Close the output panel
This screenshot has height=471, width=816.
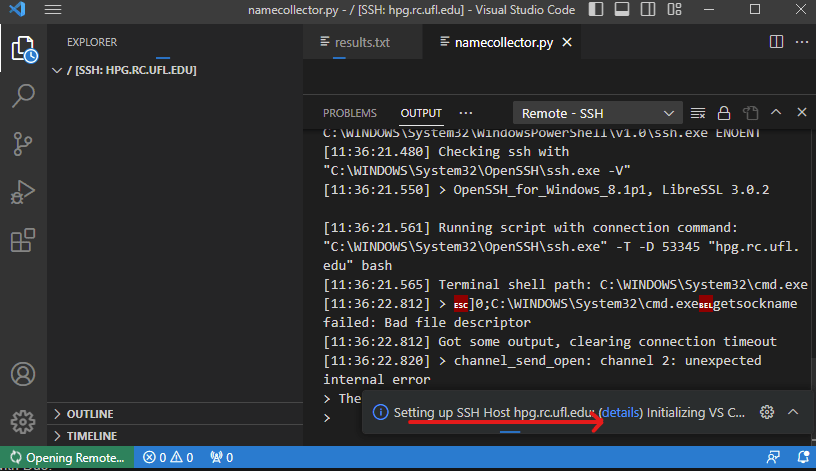802,112
